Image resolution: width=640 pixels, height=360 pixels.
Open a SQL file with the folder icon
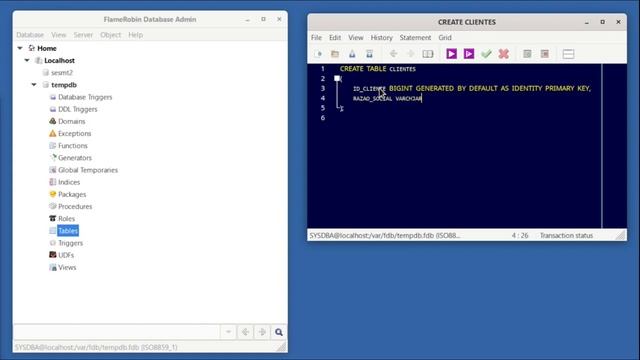335,54
